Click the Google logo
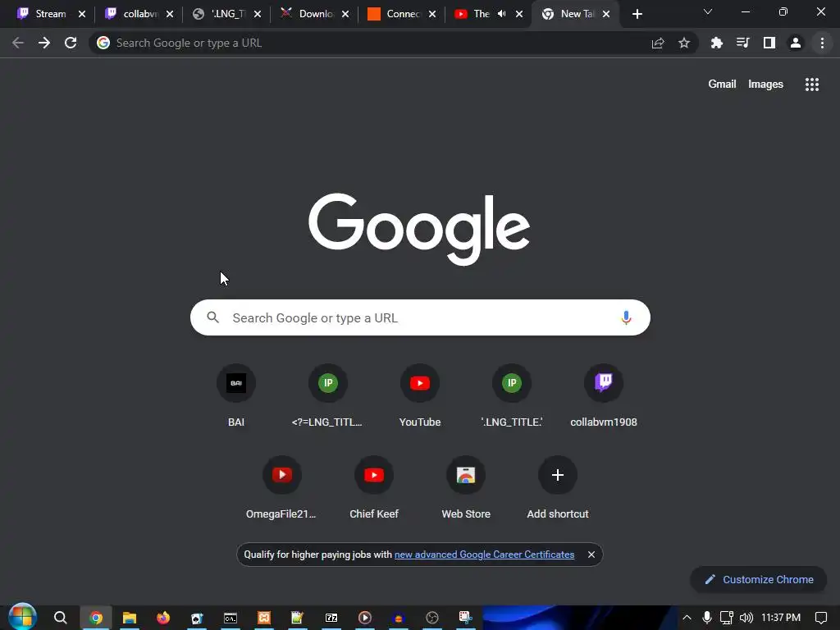Screen dimensions: 840x630 (419, 229)
